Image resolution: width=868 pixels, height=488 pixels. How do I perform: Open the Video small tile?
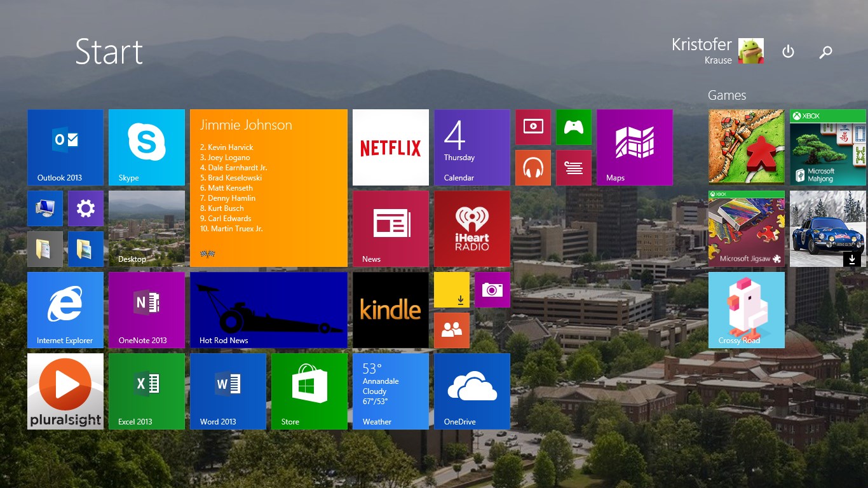tap(533, 127)
